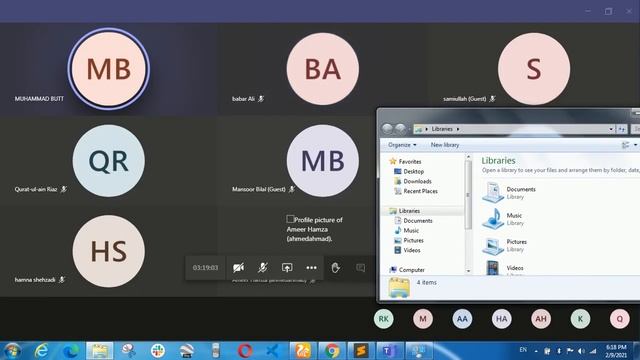Click the AH participant bubble

pos(541,319)
